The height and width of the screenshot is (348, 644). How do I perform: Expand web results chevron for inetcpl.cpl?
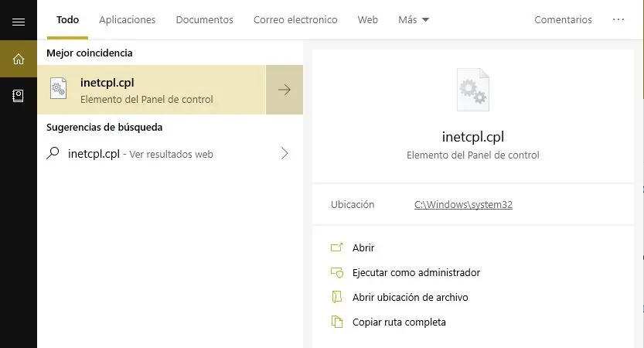pyautogui.click(x=285, y=154)
